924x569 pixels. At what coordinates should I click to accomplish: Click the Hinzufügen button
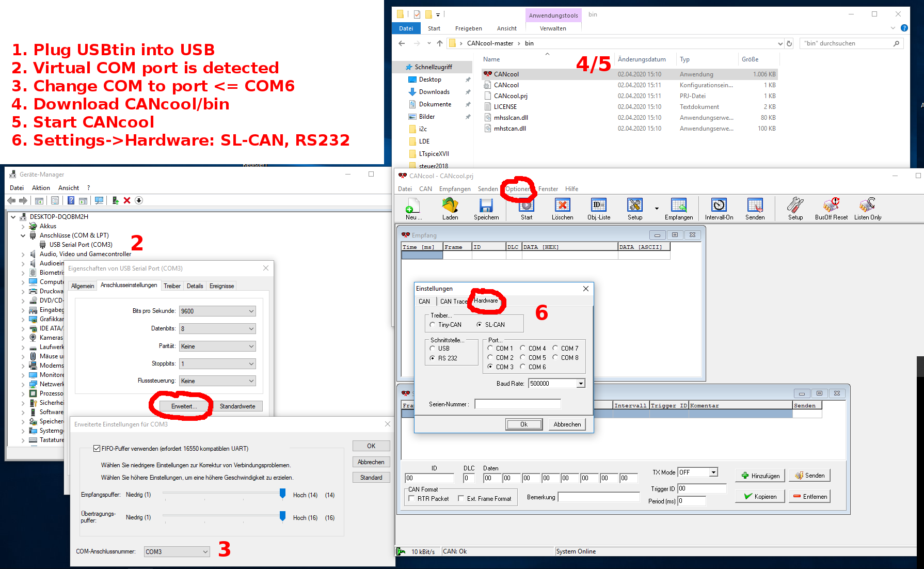coord(760,476)
